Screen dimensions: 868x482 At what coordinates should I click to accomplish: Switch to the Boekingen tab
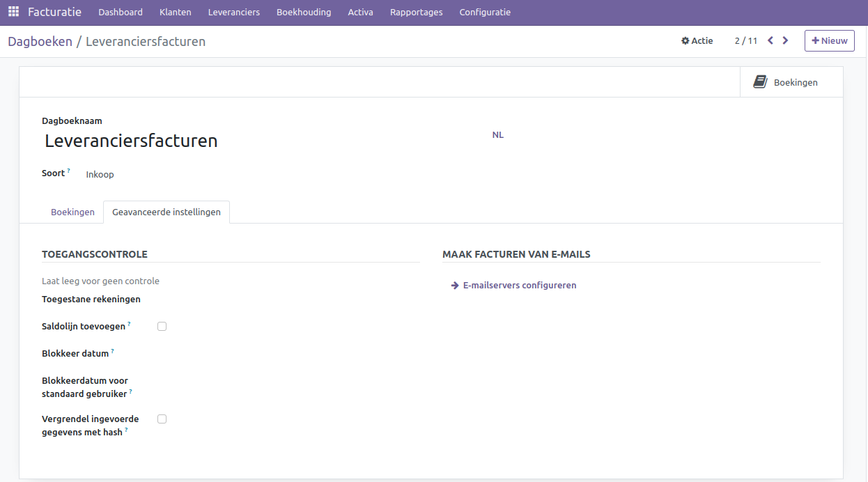[x=72, y=212]
